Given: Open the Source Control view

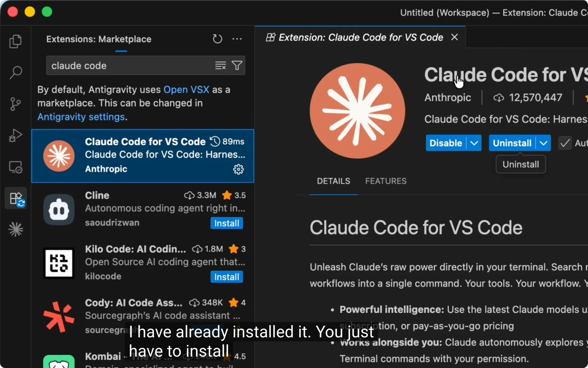Looking at the screenshot, I should pos(16,104).
